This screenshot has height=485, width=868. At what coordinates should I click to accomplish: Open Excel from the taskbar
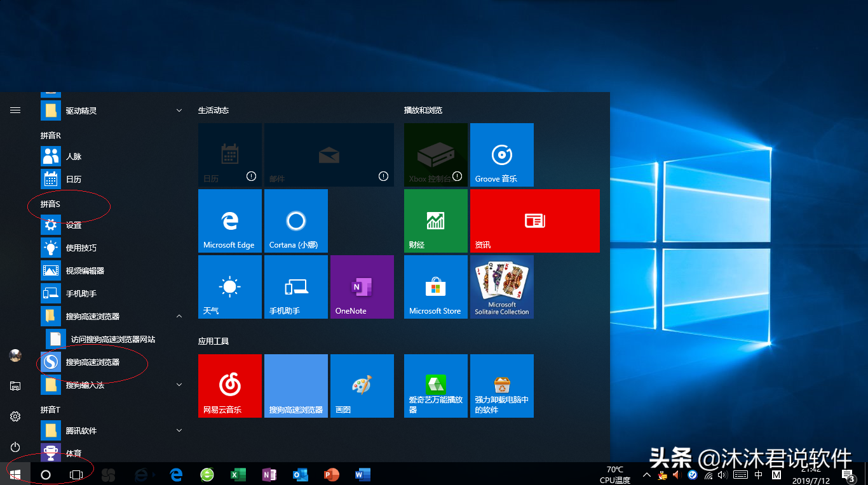pos(238,474)
